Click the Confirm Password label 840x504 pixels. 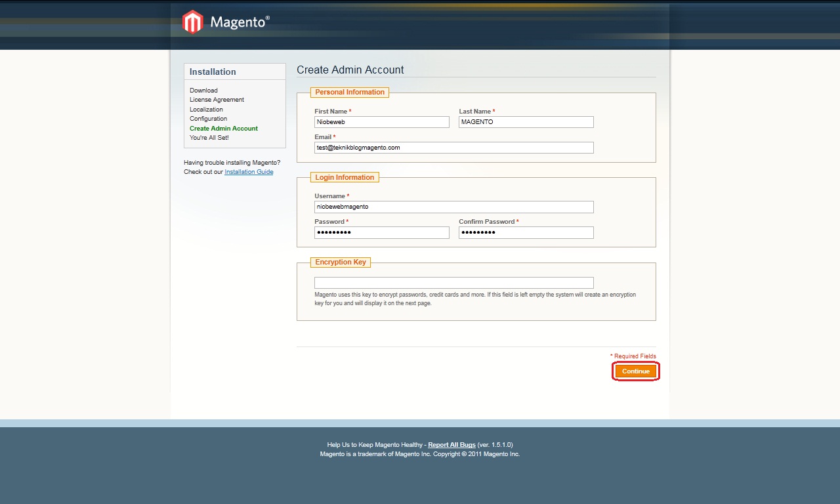pyautogui.click(x=489, y=222)
